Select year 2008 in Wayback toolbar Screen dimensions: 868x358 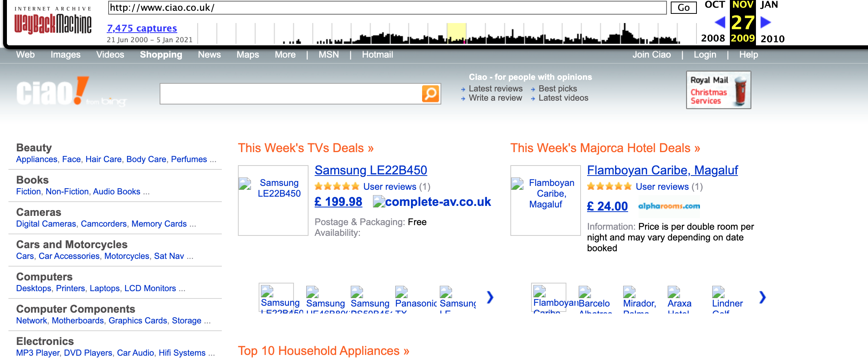(713, 38)
